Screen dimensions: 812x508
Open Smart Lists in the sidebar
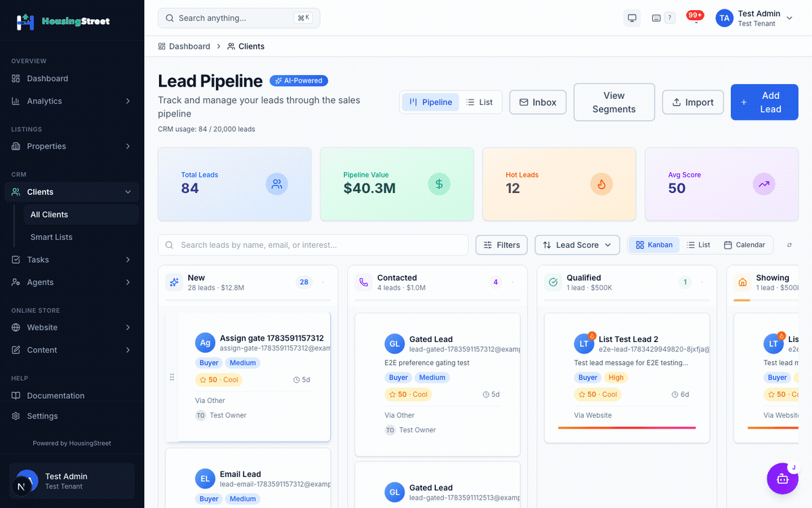tap(81, 237)
